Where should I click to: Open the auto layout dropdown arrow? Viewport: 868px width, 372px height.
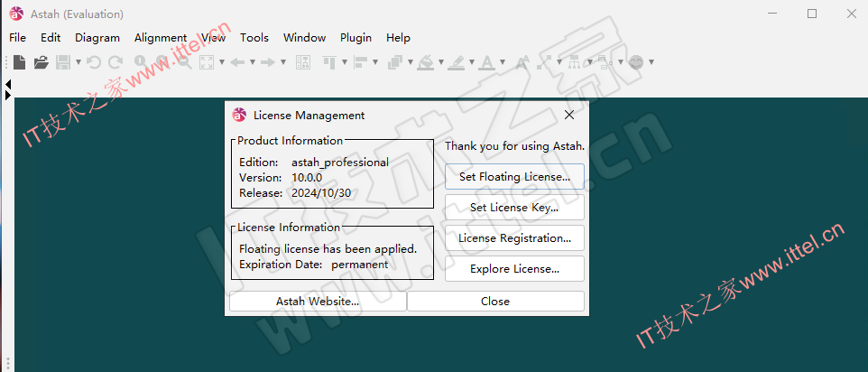pyautogui.click(x=590, y=62)
